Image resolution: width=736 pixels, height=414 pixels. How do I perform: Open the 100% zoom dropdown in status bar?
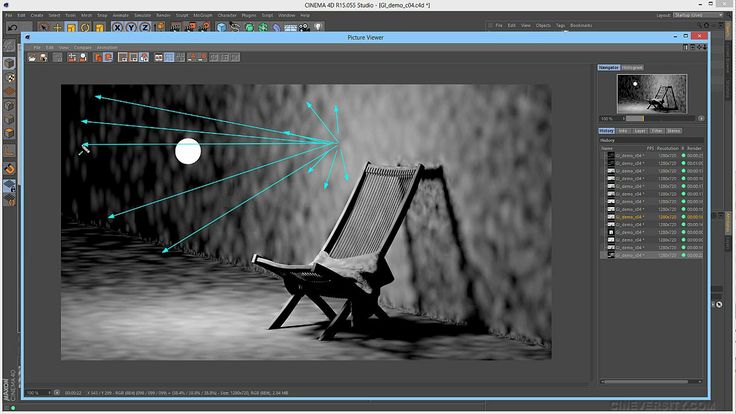pyautogui.click(x=38, y=392)
